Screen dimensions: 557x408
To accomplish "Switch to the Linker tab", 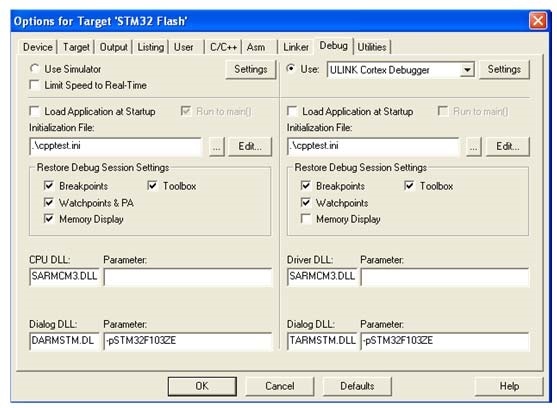I will (x=296, y=47).
